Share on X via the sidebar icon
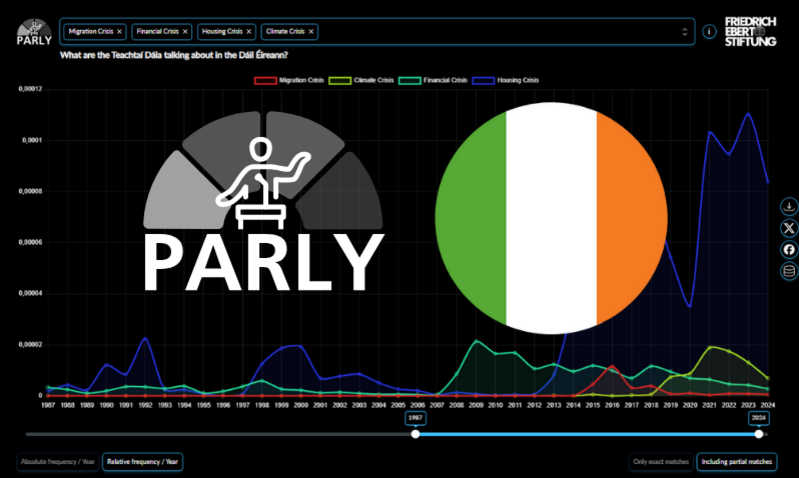This screenshot has height=478, width=799. [789, 228]
